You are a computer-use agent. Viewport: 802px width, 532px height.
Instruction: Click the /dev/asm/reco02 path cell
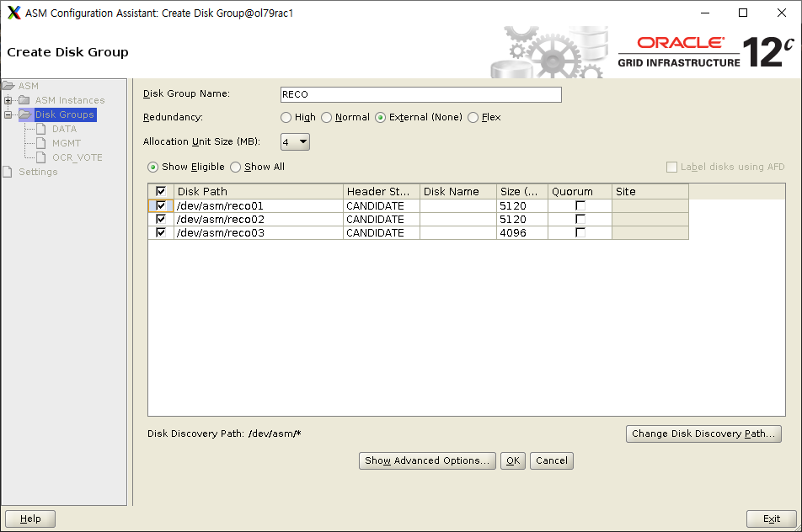[259, 219]
